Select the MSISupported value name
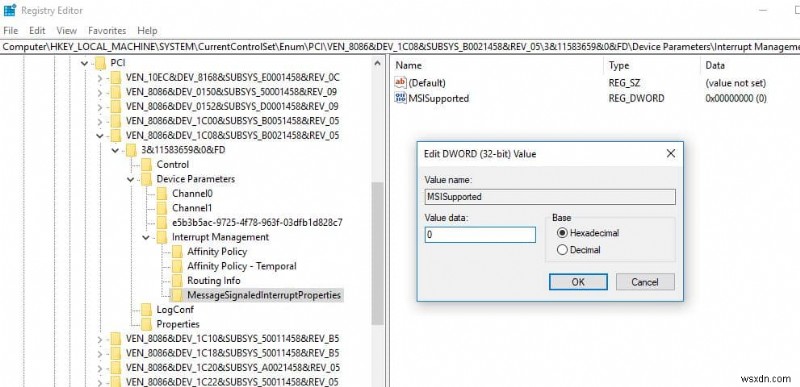 coord(439,98)
